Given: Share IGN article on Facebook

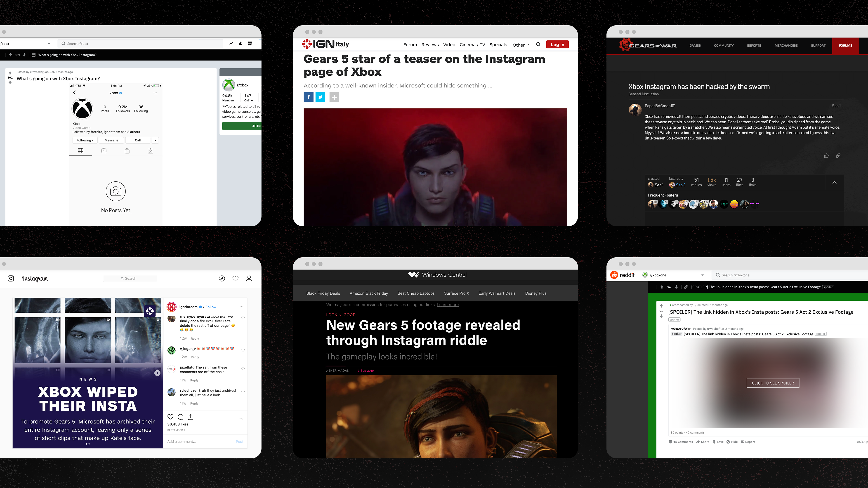Looking at the screenshot, I should [x=308, y=97].
